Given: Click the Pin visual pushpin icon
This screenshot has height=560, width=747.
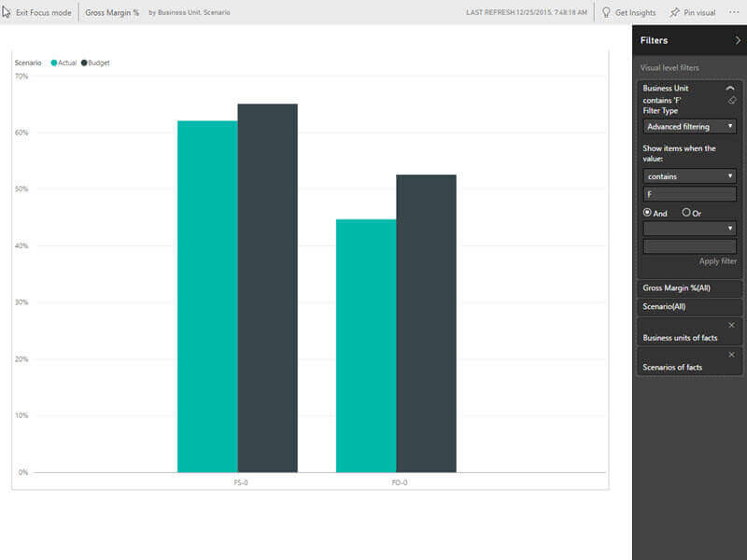Looking at the screenshot, I should pos(674,12).
